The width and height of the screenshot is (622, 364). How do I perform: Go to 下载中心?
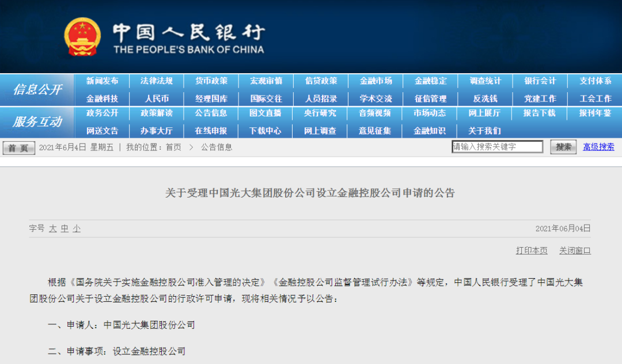click(x=266, y=131)
